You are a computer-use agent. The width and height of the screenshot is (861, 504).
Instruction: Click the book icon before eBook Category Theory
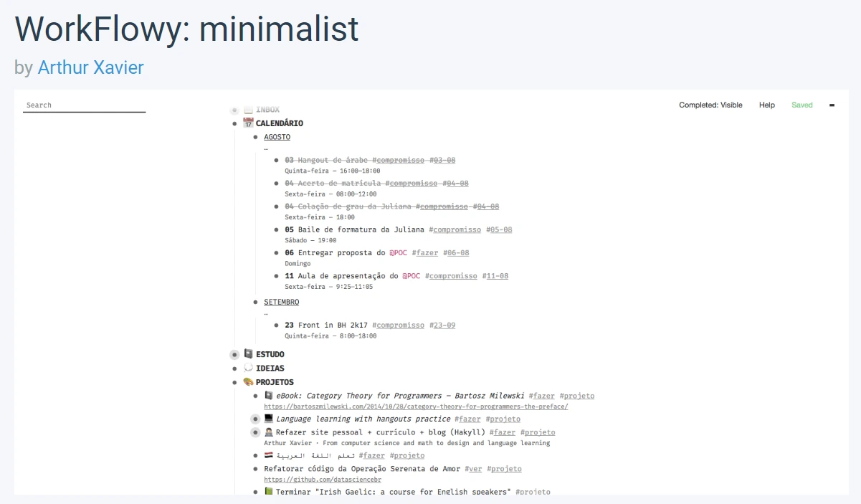[269, 396]
